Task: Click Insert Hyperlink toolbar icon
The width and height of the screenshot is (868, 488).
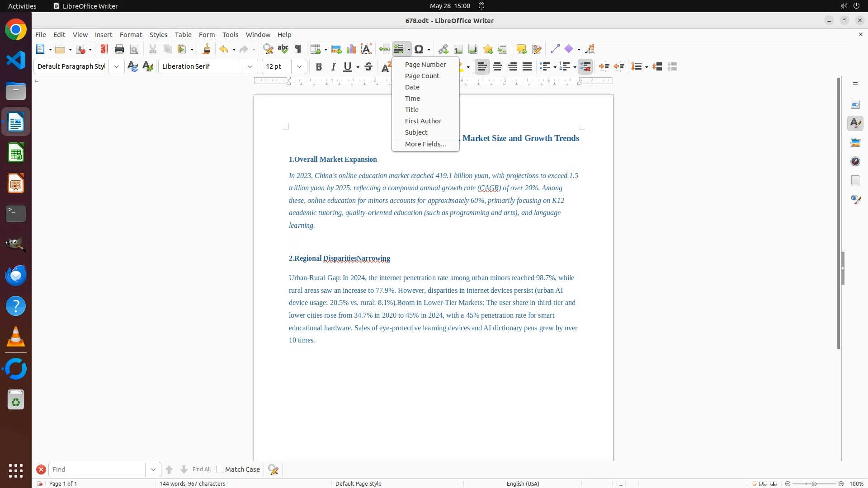Action: (x=443, y=49)
